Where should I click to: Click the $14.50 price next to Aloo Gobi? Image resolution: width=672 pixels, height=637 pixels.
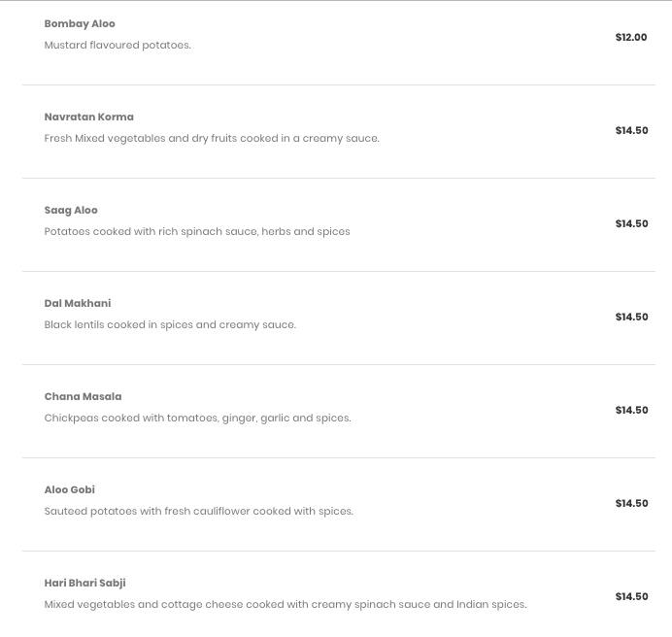(631, 503)
